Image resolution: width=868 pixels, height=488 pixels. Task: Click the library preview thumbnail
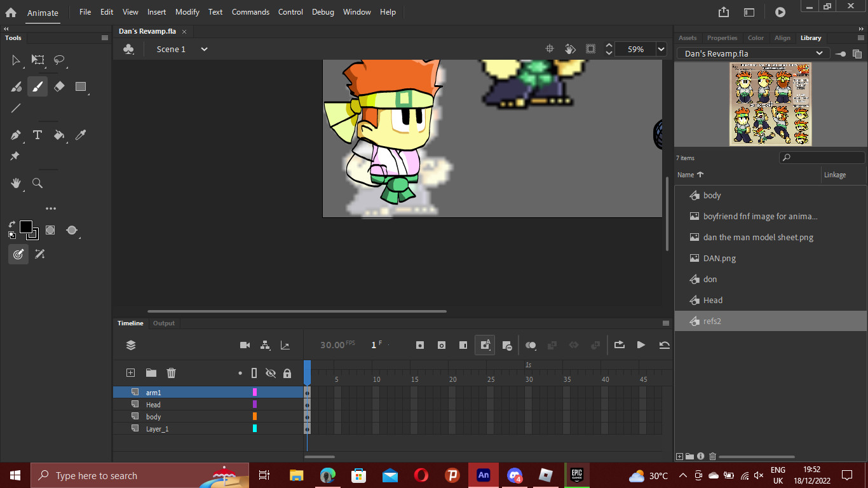pos(770,104)
